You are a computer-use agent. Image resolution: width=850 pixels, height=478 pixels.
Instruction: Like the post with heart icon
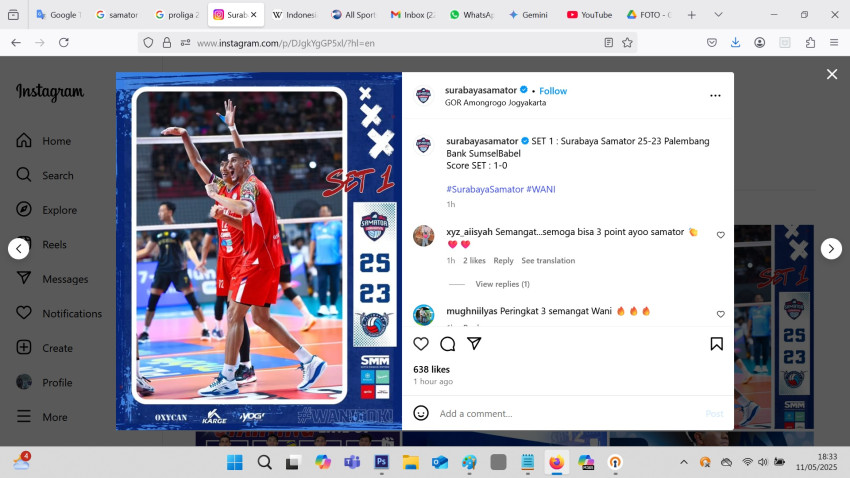coord(421,344)
